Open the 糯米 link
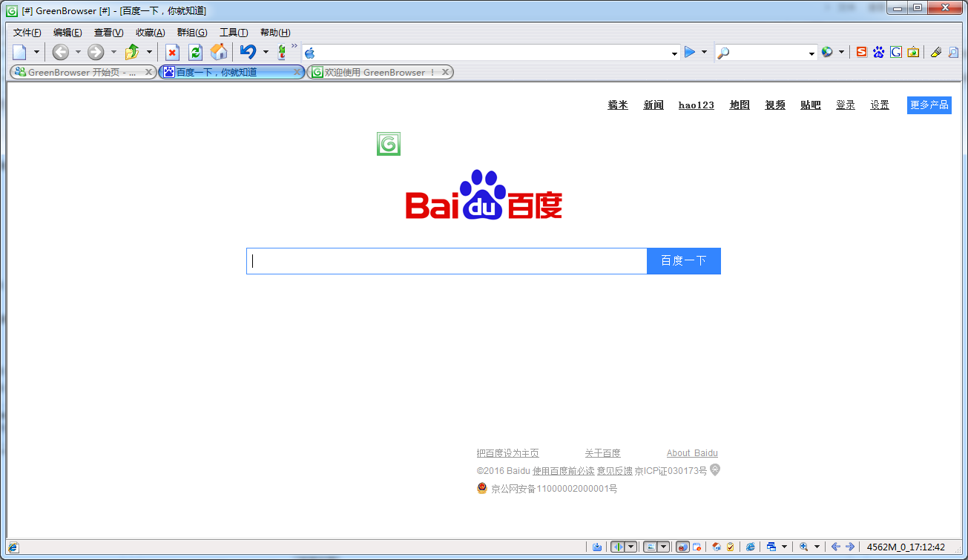The image size is (968, 560). pyautogui.click(x=618, y=105)
